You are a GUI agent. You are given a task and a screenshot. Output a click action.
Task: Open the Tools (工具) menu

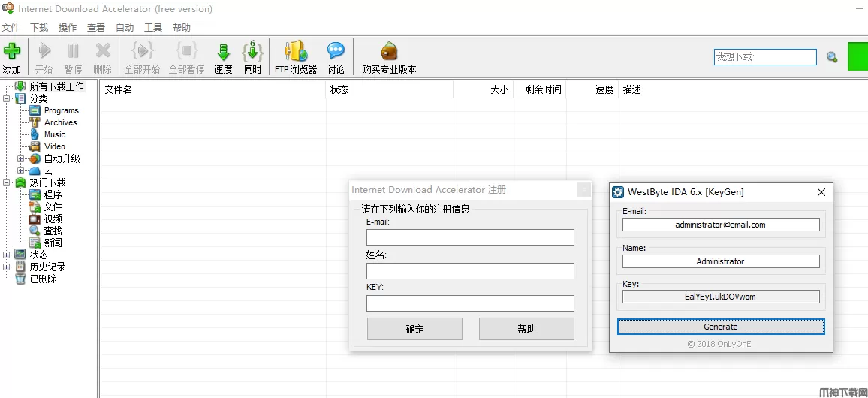coord(153,28)
